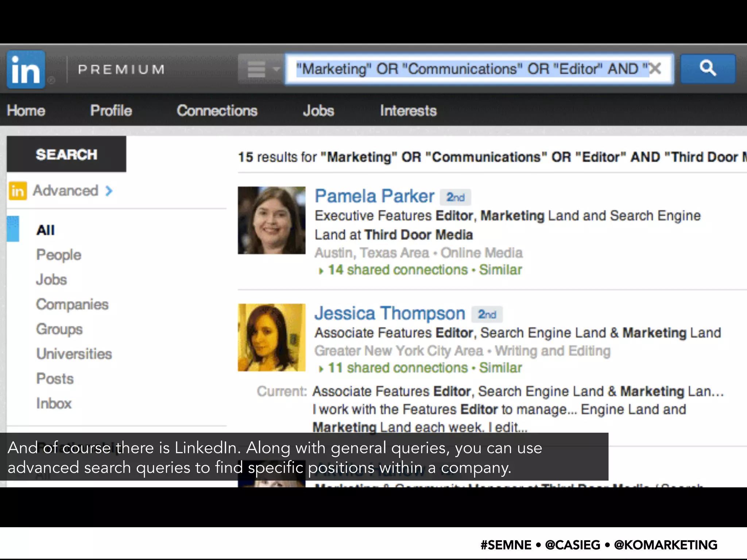
Task: Filter results by Groups
Action: click(59, 329)
